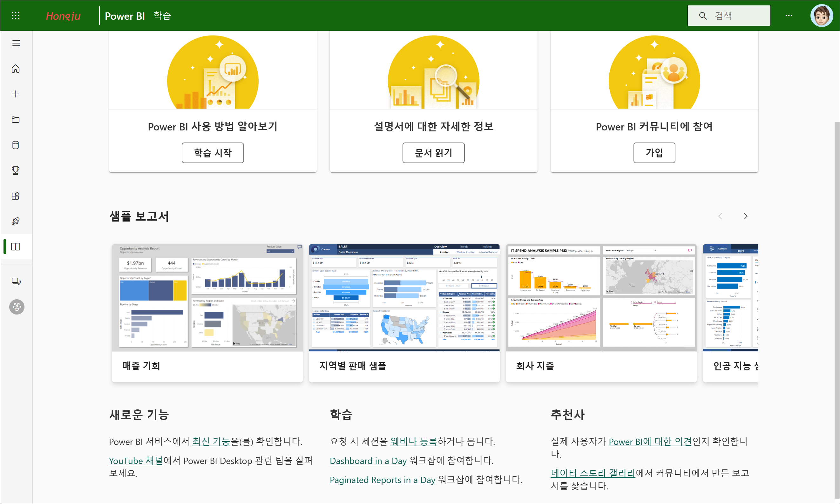Screen dimensions: 840x504
Task: Click the 문서 읽기 button
Action: point(433,153)
